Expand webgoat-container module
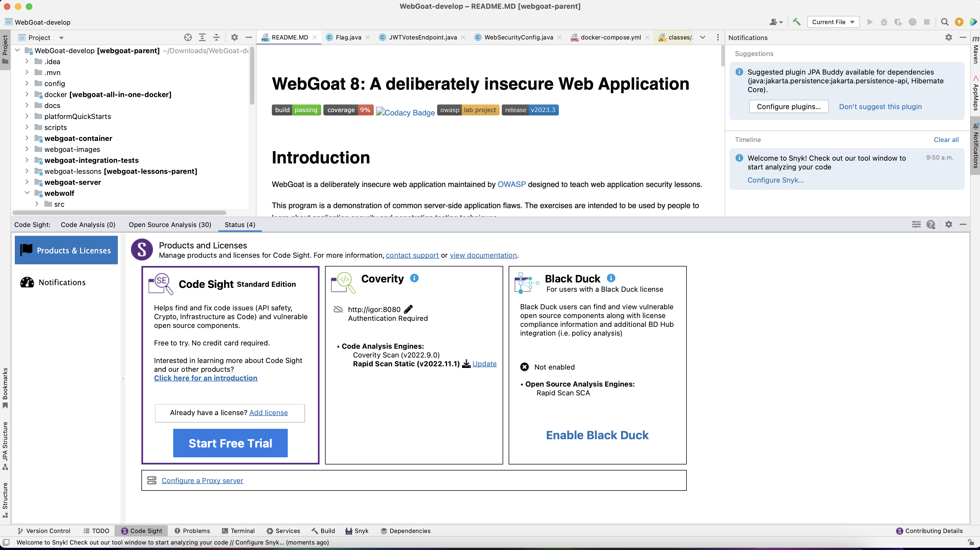This screenshot has width=980, height=550. pos(27,138)
